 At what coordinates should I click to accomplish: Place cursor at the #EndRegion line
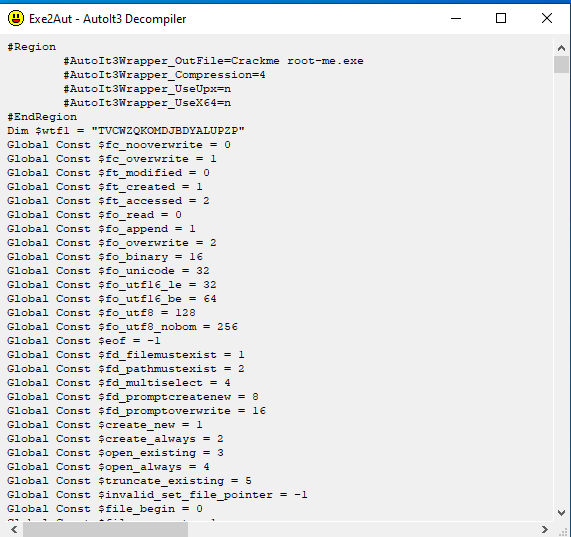[x=42, y=117]
